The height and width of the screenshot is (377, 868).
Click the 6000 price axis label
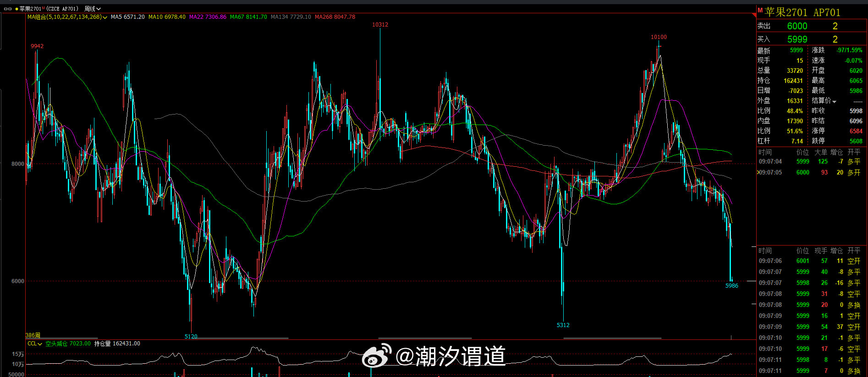point(18,281)
